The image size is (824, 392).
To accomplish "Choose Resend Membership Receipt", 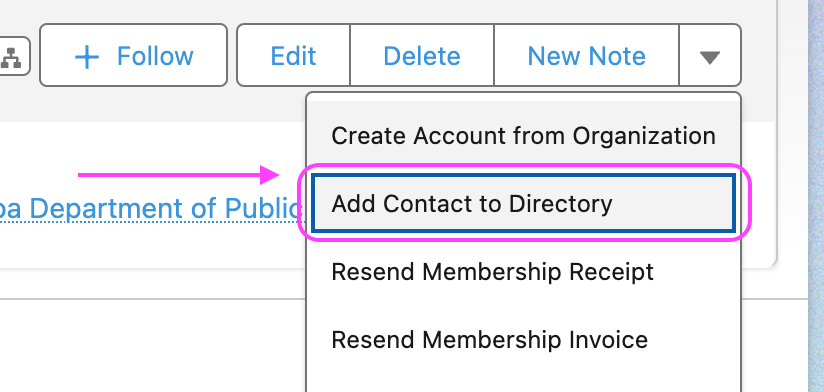I will 523,272.
